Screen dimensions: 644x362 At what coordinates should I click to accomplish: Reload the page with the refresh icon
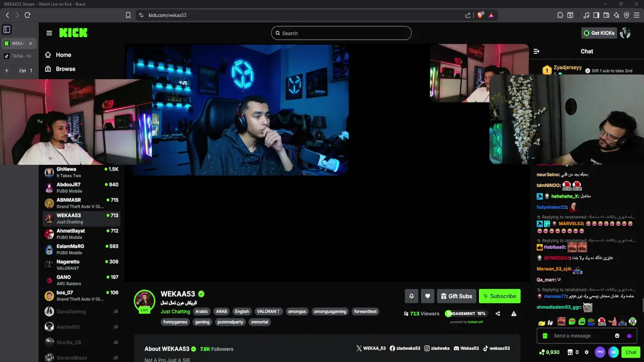point(27,15)
